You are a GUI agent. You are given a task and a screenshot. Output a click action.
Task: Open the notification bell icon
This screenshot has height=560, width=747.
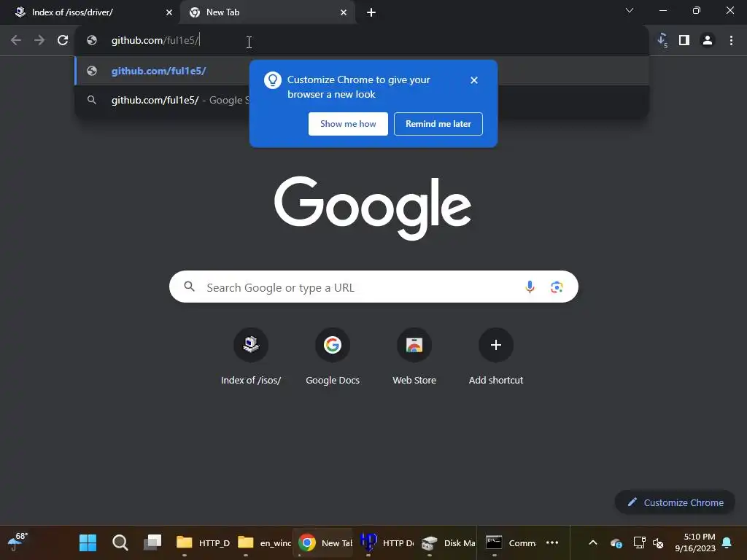[727, 542]
